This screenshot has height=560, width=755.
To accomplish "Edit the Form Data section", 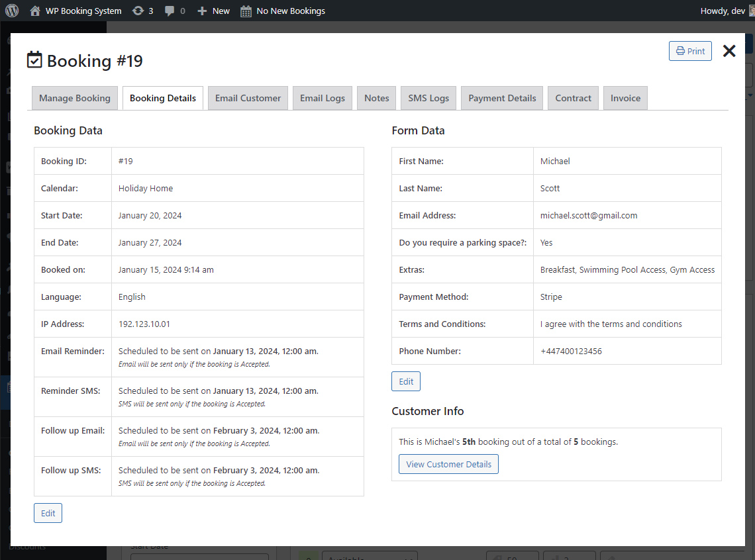I will click(x=405, y=381).
